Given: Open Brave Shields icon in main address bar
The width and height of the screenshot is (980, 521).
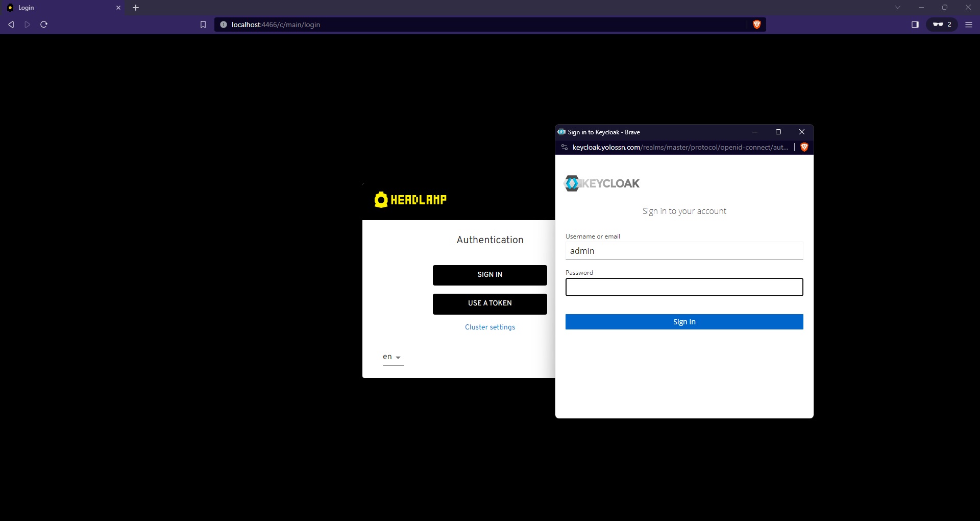Looking at the screenshot, I should coord(757,25).
